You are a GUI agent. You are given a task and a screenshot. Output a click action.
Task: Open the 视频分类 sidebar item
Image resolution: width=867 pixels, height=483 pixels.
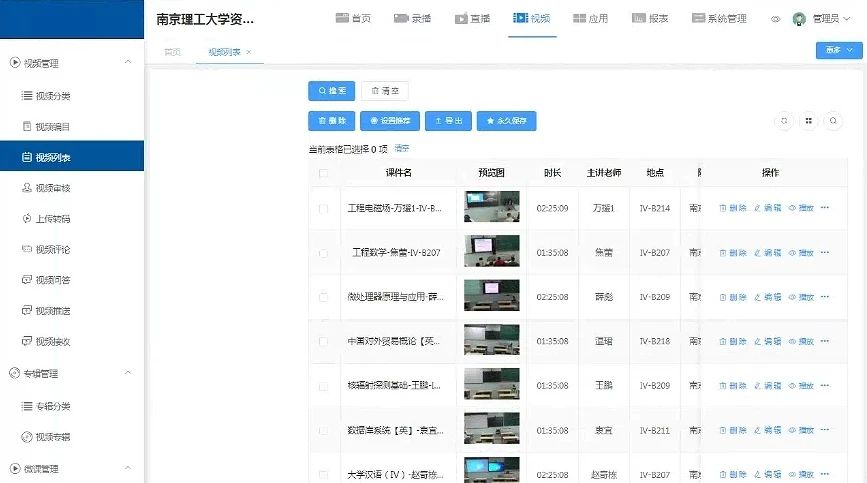pos(52,96)
